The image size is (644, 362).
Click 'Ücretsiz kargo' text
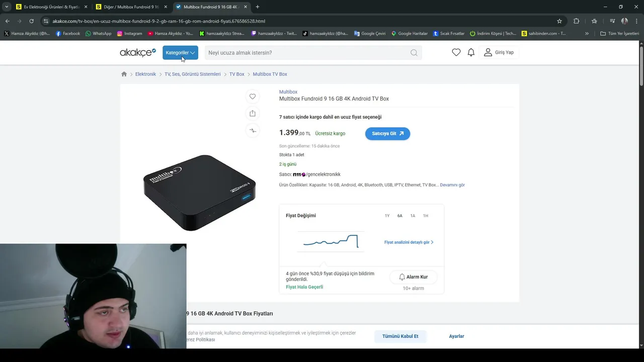coord(330,134)
